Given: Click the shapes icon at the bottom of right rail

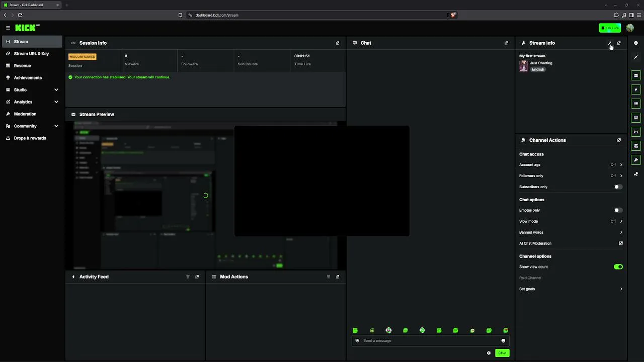Looking at the screenshot, I should click(x=636, y=174).
